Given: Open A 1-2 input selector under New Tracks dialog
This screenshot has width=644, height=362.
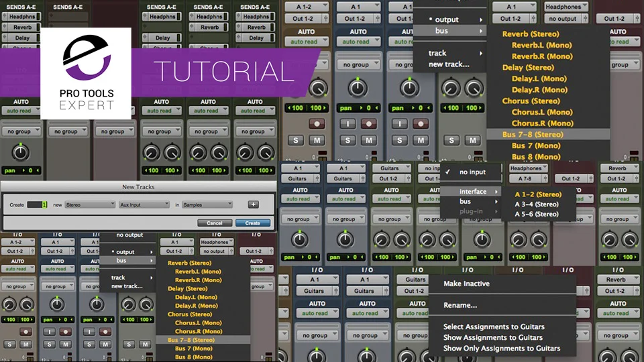Looking at the screenshot, I should tap(17, 242).
